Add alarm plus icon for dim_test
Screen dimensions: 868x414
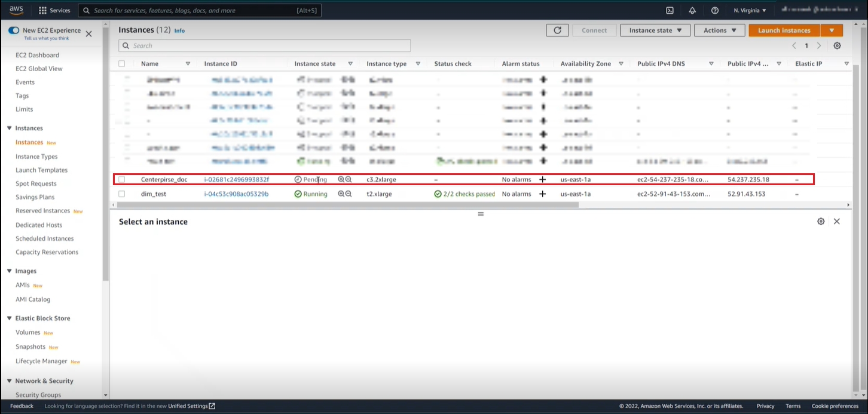click(x=543, y=194)
